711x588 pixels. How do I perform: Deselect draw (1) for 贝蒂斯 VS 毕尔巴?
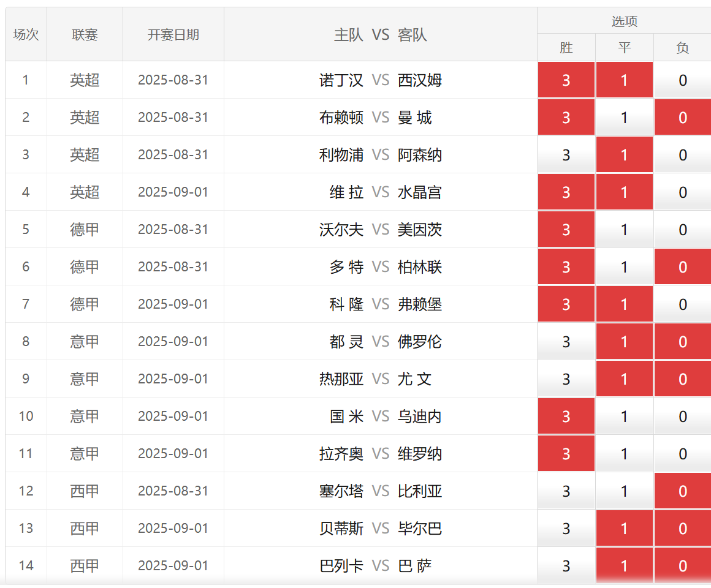(625, 529)
